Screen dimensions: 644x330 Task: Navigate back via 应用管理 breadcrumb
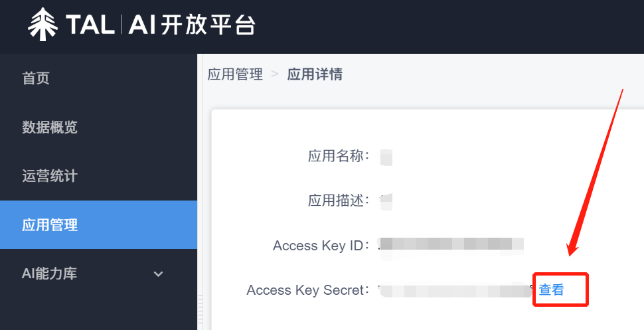[235, 74]
